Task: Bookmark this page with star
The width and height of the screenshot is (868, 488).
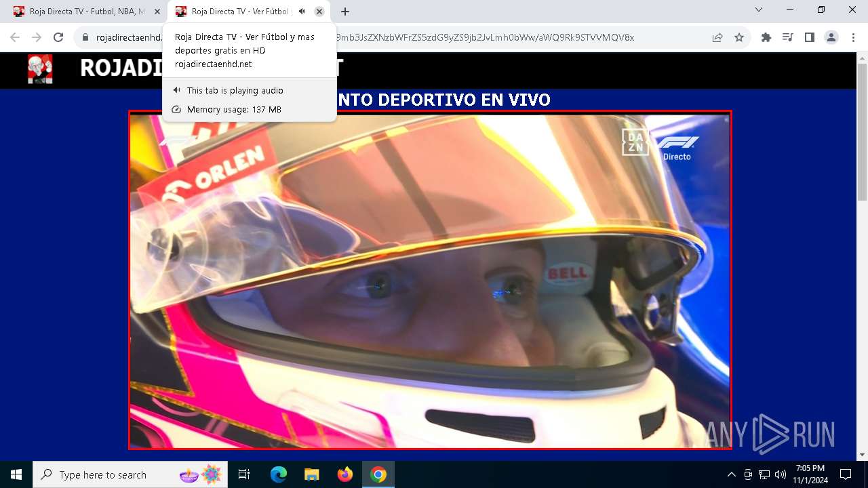Action: click(x=739, y=37)
